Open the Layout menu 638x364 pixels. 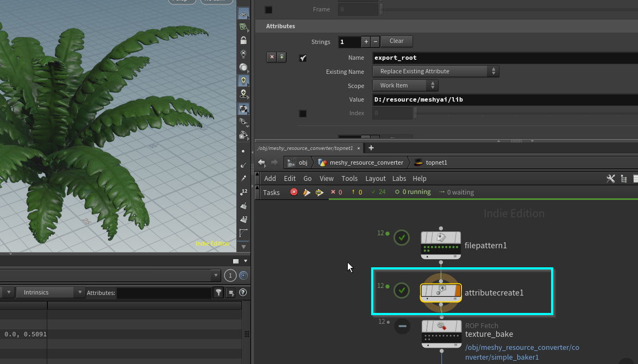click(375, 179)
